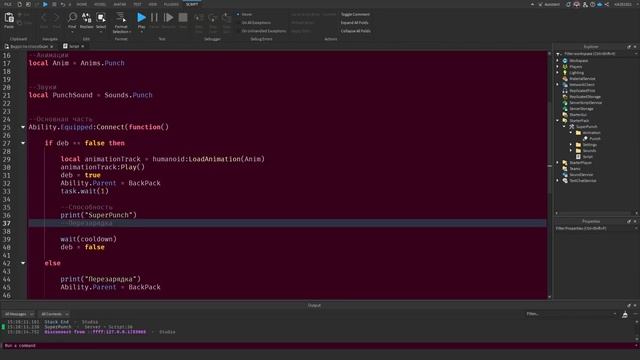The width and height of the screenshot is (640, 360).
Task: Expand the Sounds folder arrow
Action: coord(571,151)
